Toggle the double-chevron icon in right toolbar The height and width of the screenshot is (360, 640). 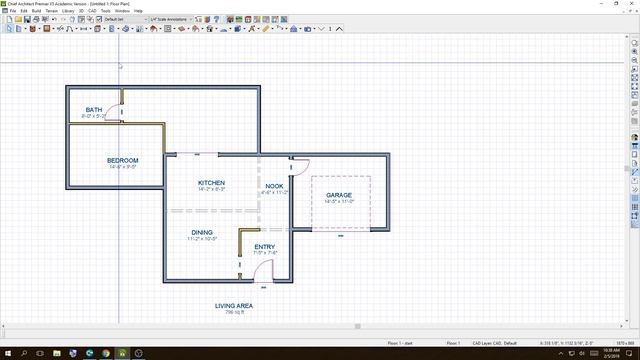(x=634, y=189)
